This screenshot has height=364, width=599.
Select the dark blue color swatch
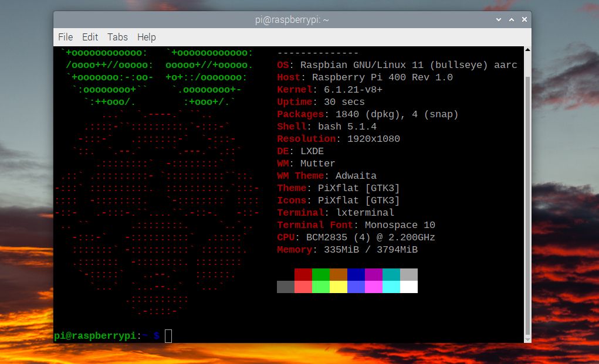pos(356,274)
